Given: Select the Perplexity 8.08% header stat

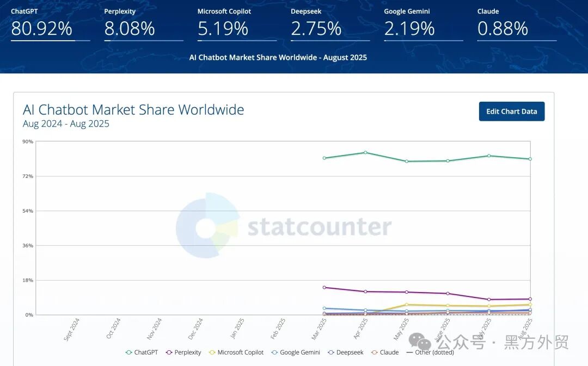Looking at the screenshot, I should tap(130, 28).
